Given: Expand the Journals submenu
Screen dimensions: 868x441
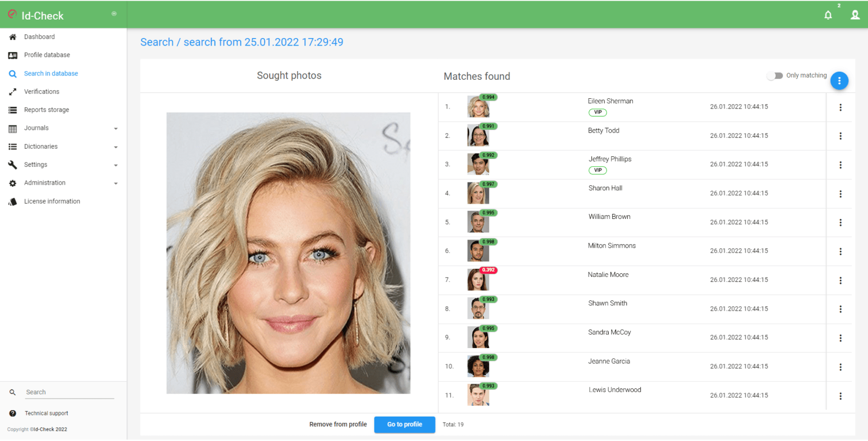Looking at the screenshot, I should (x=116, y=129).
